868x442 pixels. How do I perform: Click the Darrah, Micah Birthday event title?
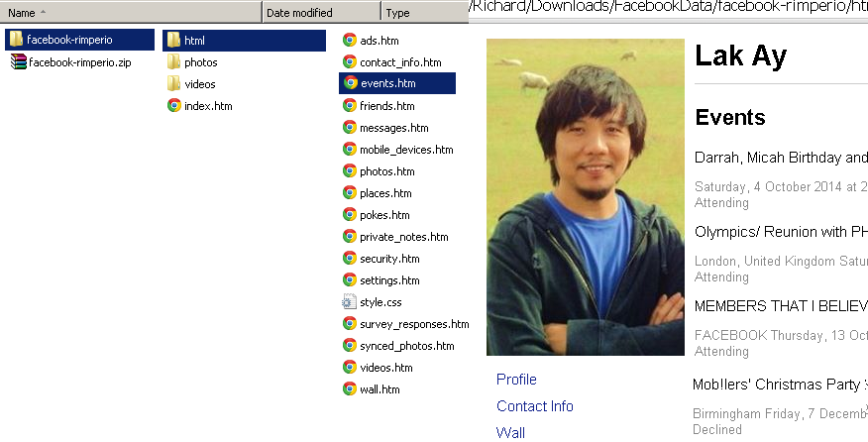pos(781,158)
